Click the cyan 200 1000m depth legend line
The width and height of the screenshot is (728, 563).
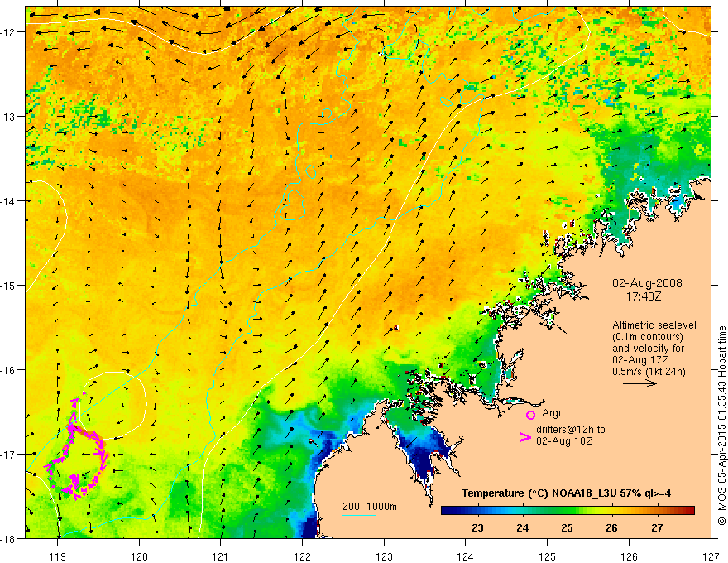[359, 515]
